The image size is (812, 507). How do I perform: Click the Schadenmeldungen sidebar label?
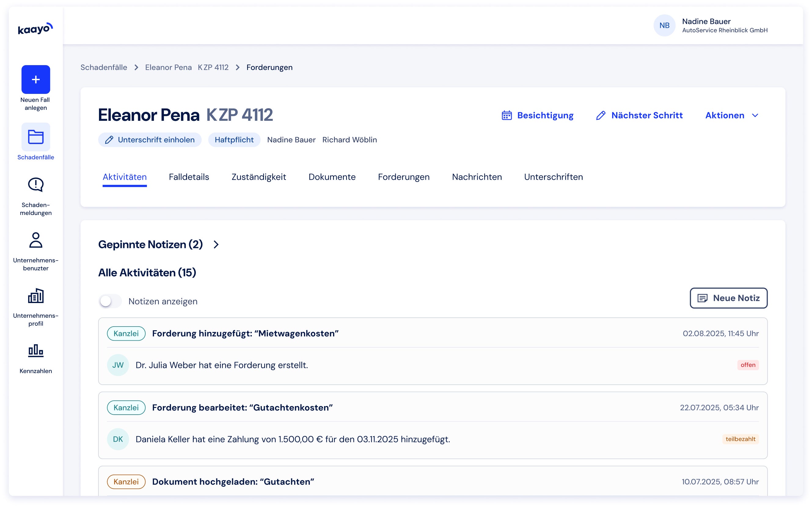36,209
